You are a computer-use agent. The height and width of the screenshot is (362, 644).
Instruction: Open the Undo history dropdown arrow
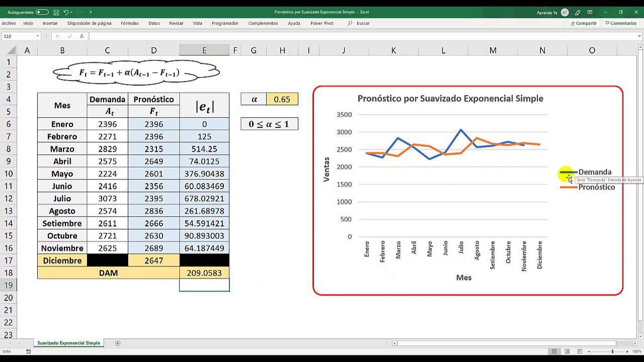click(71, 12)
